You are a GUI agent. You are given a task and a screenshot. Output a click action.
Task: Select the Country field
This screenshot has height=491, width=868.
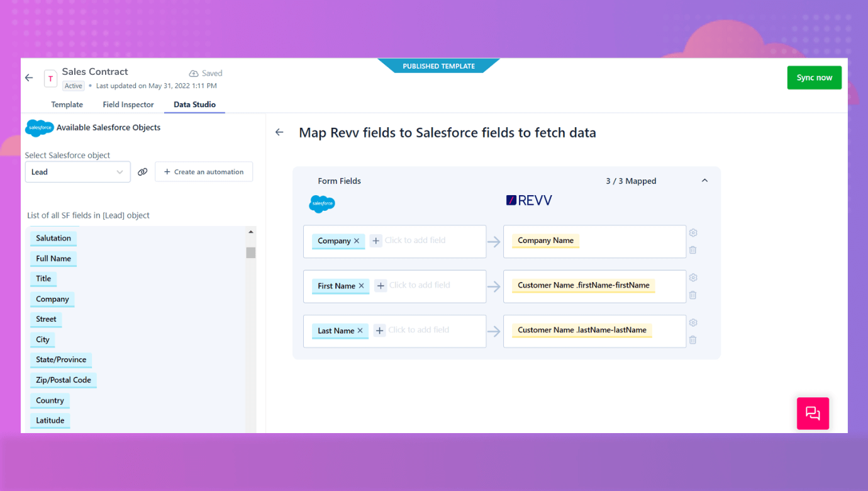tap(50, 401)
